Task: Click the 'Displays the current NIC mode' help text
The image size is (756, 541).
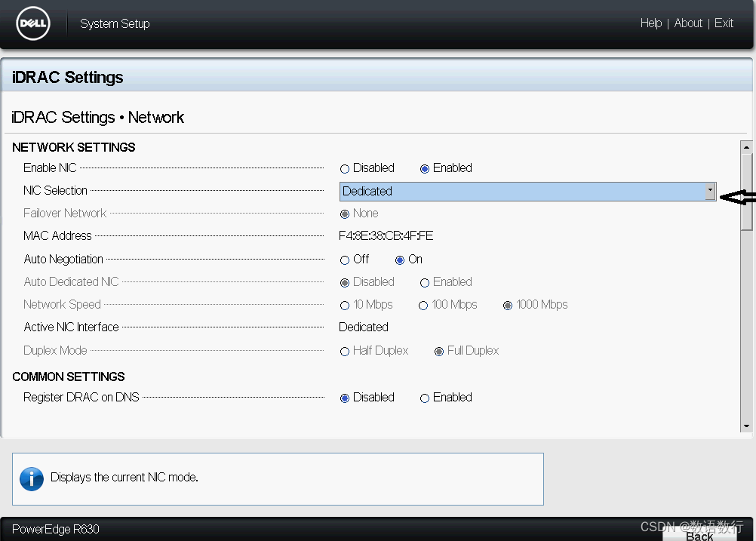Action: coord(124,478)
